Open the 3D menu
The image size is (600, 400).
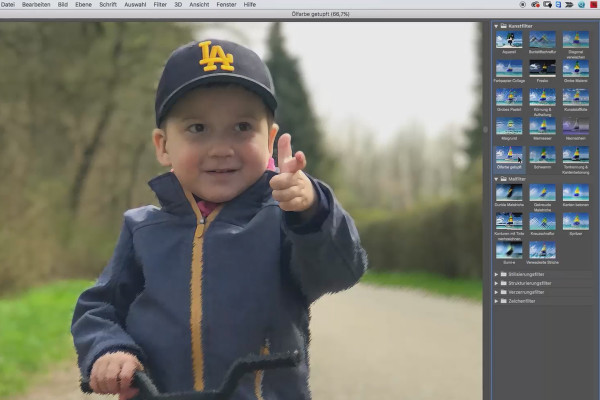[178, 5]
